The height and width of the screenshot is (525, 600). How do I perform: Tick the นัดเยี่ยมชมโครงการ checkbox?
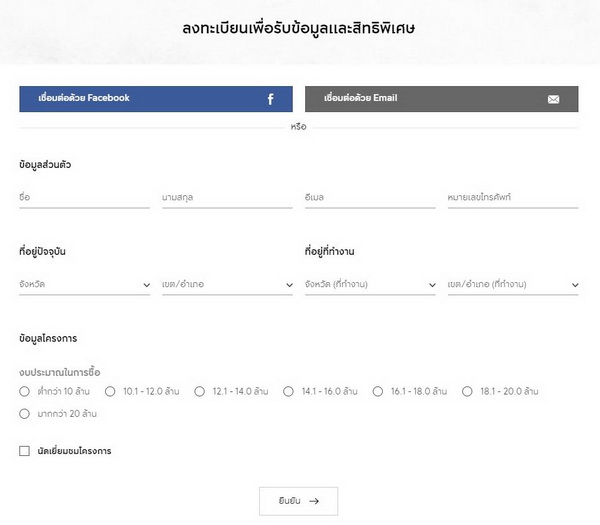pyautogui.click(x=24, y=451)
